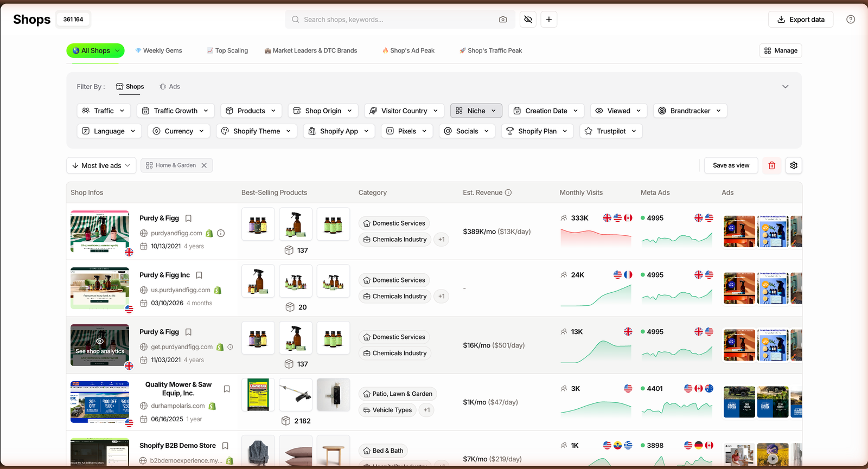Open the durhampolaris.com link

tap(178, 406)
